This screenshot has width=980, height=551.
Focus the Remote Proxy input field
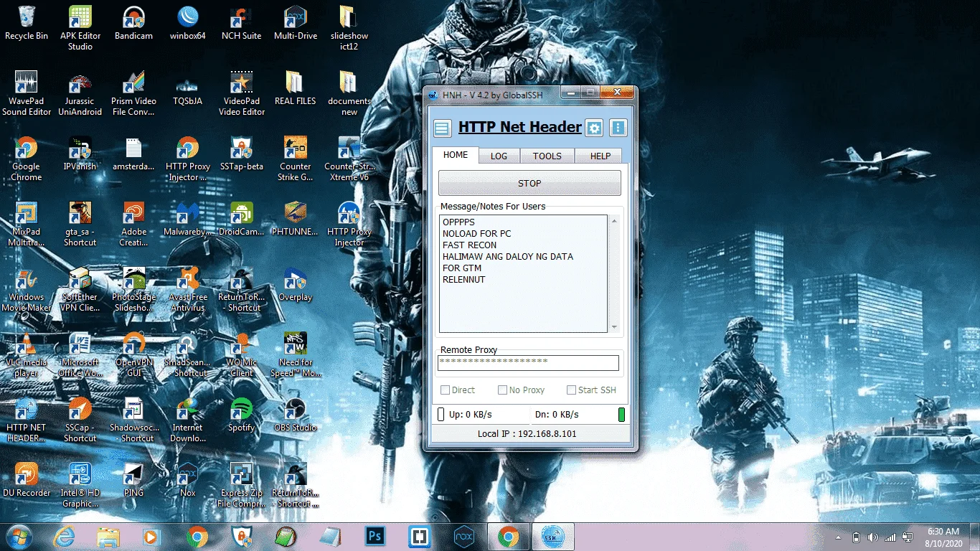(528, 363)
